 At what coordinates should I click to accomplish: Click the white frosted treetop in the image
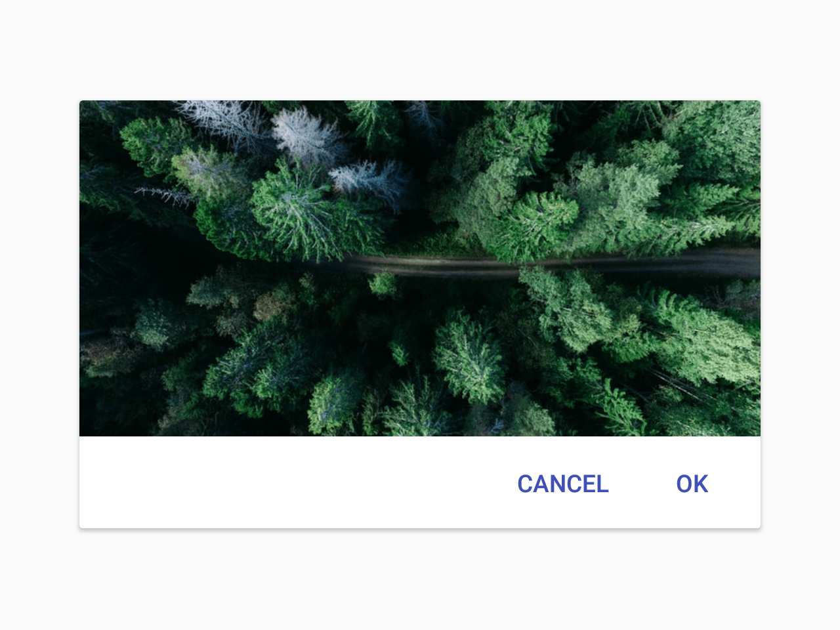[308, 136]
